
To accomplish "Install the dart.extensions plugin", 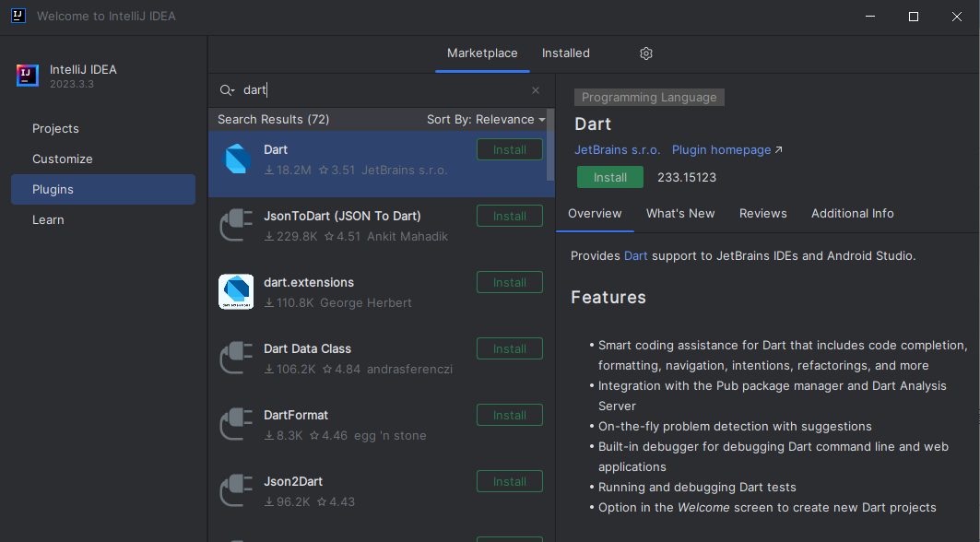I will click(510, 283).
